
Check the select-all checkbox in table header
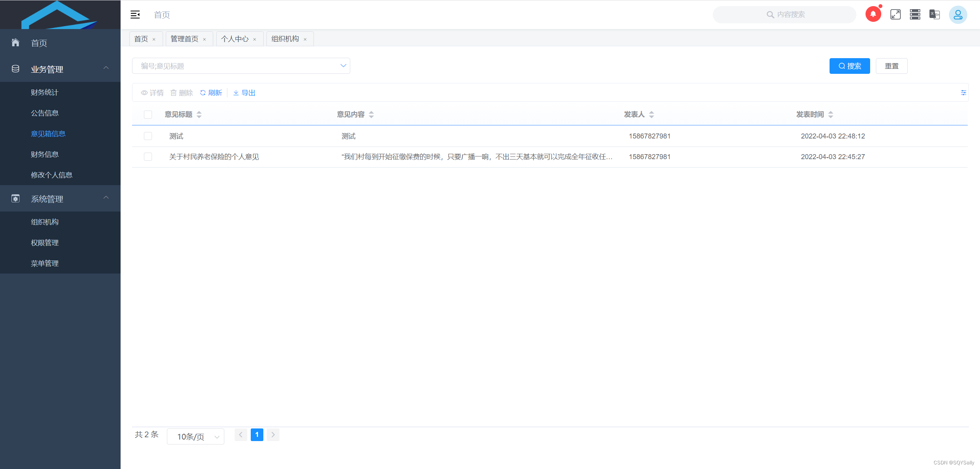pos(148,114)
